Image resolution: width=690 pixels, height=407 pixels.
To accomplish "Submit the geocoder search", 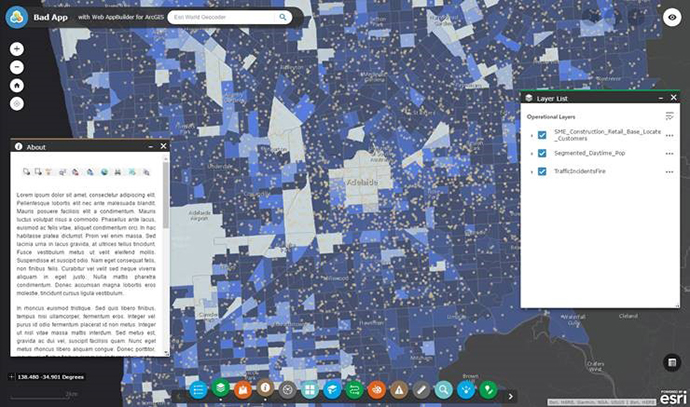I will coord(283,17).
